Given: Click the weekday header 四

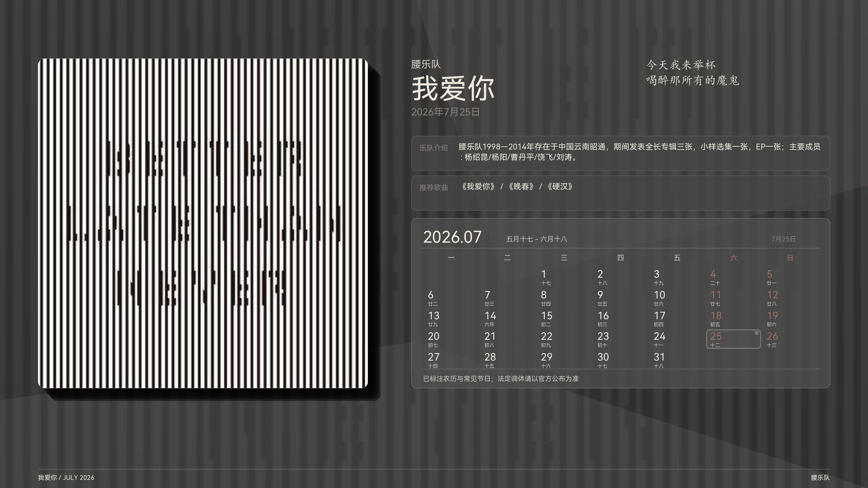Looking at the screenshot, I should (x=620, y=258).
